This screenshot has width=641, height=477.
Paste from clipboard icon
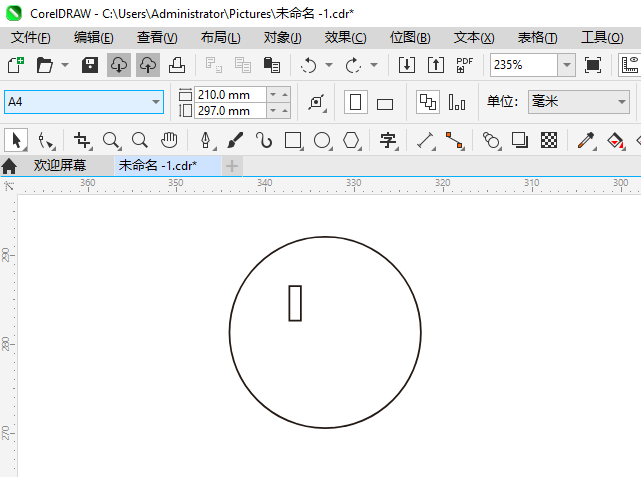271,65
